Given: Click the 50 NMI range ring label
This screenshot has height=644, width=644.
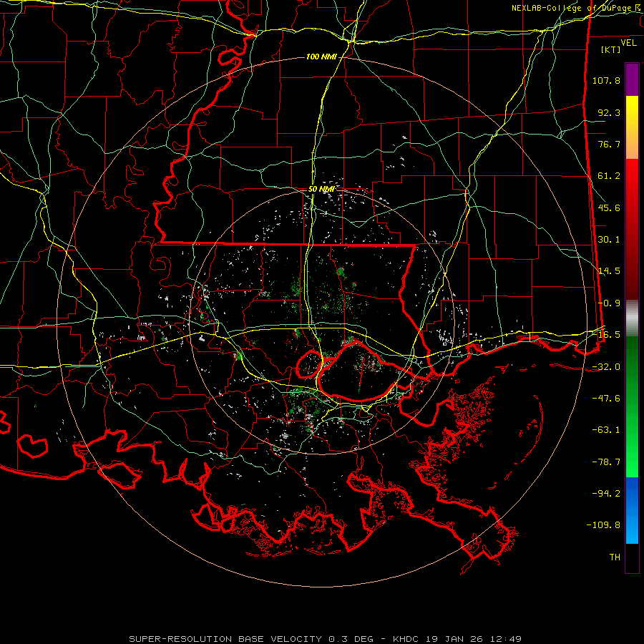Looking at the screenshot, I should click(321, 189).
